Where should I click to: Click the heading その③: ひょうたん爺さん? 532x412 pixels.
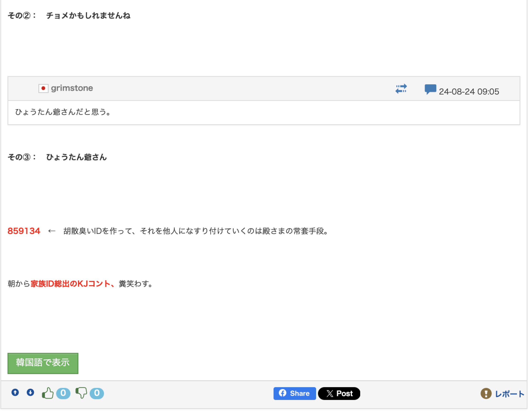tap(58, 157)
